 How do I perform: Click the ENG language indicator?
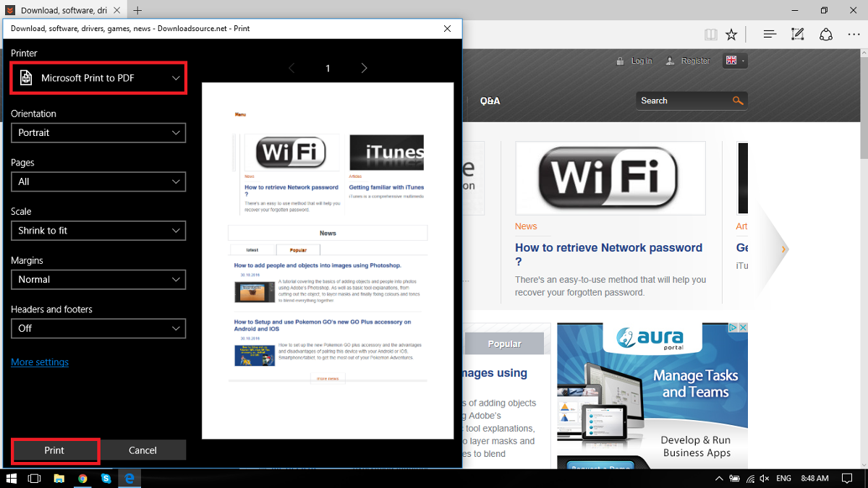(x=783, y=479)
